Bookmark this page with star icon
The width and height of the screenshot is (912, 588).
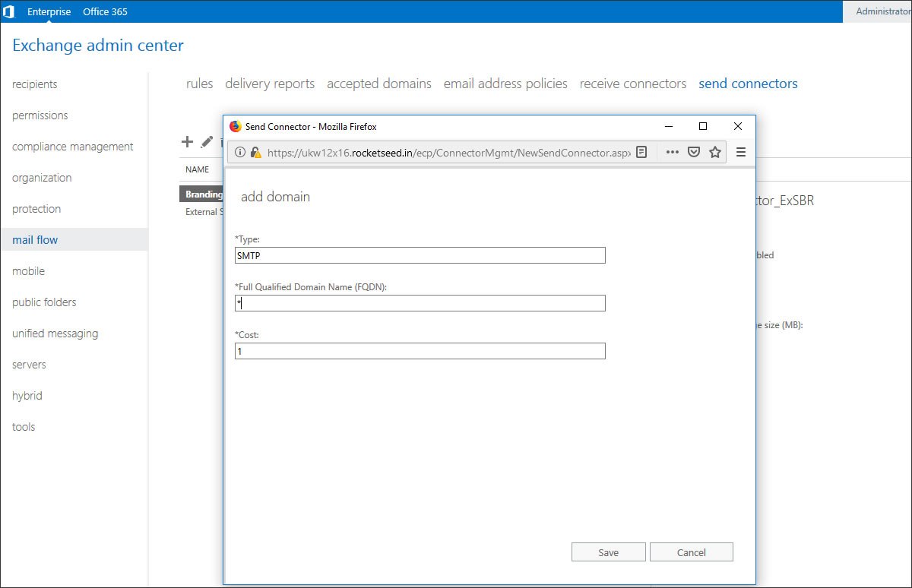click(x=714, y=152)
